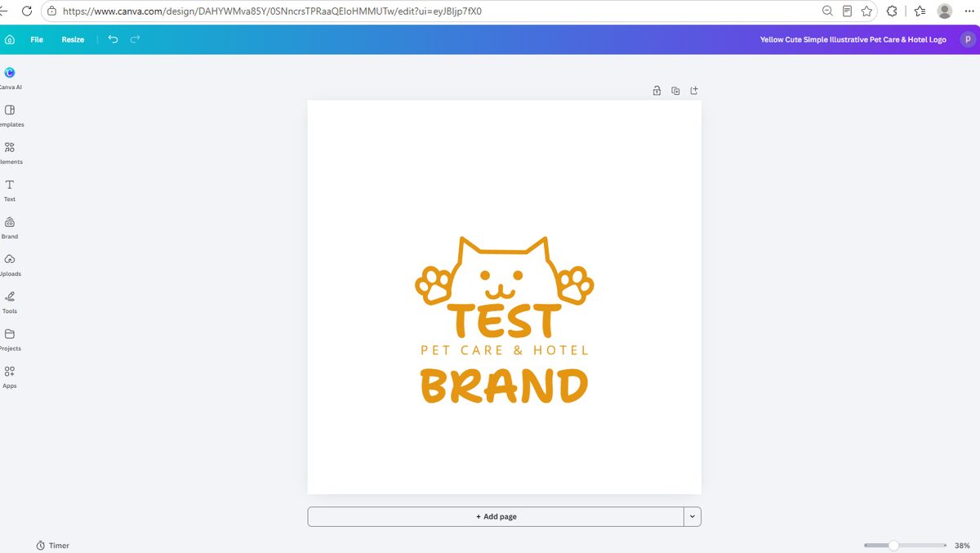Lock the page with padlock icon
980x553 pixels.
(x=657, y=91)
